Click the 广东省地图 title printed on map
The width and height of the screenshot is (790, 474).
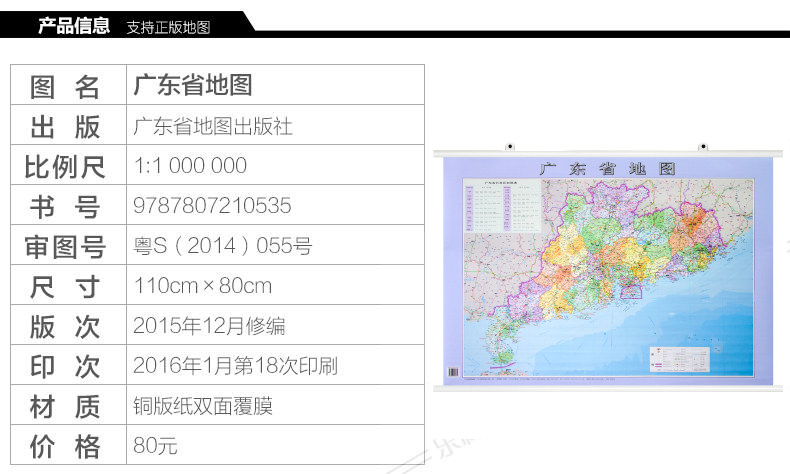click(x=607, y=168)
